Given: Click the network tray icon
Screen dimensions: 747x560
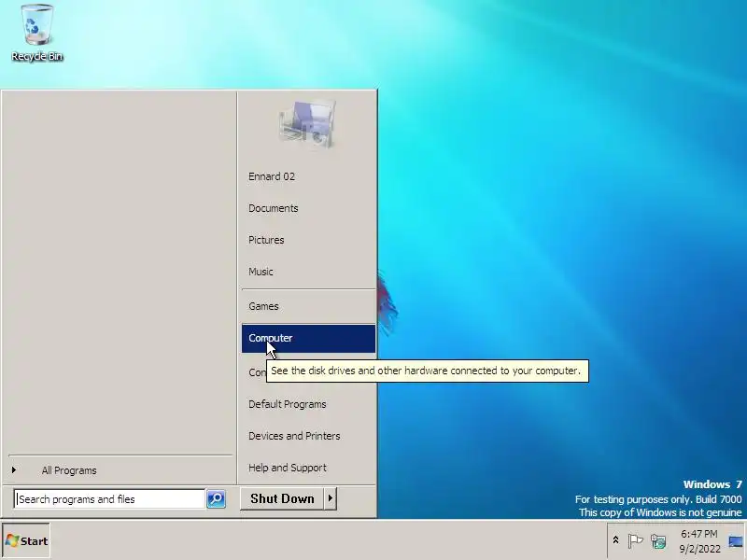Looking at the screenshot, I should [658, 541].
